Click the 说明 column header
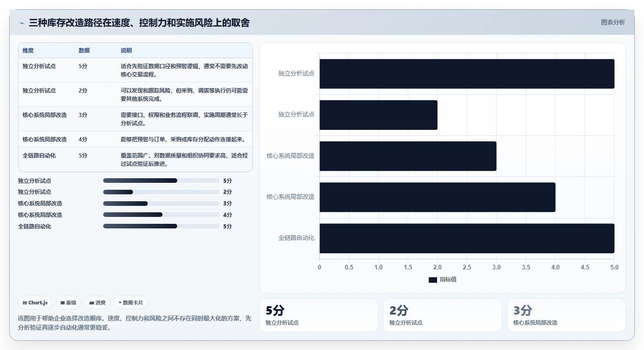644x350 pixels. [x=126, y=51]
